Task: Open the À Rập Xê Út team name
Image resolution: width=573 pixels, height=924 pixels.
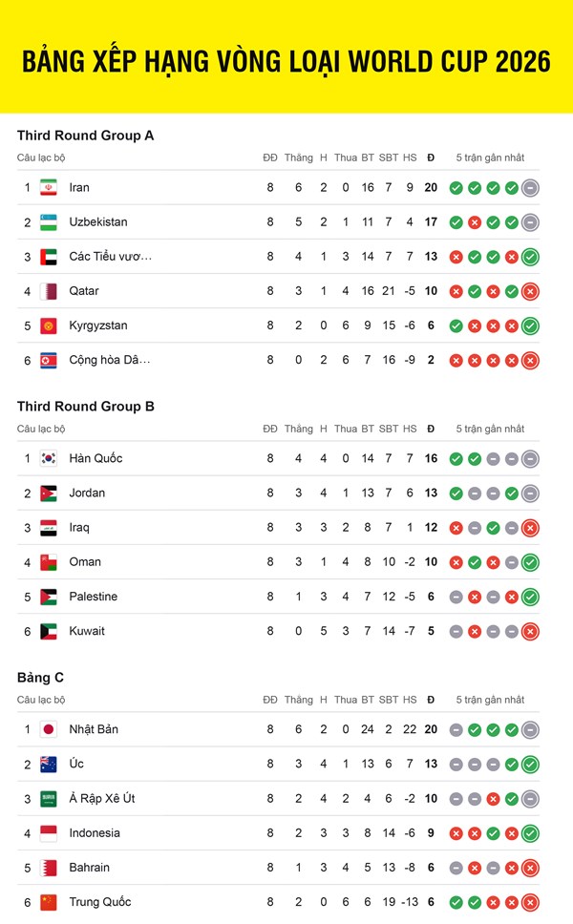Action: pos(102,799)
